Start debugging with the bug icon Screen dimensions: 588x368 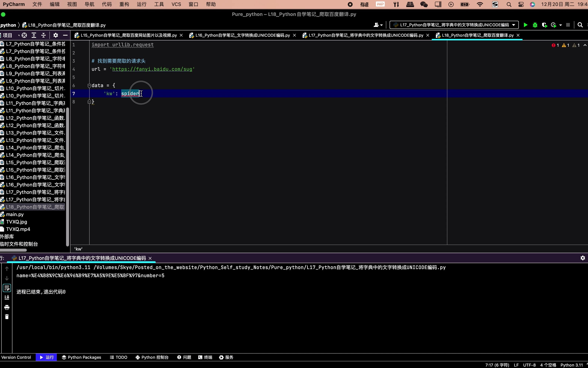[x=535, y=25]
